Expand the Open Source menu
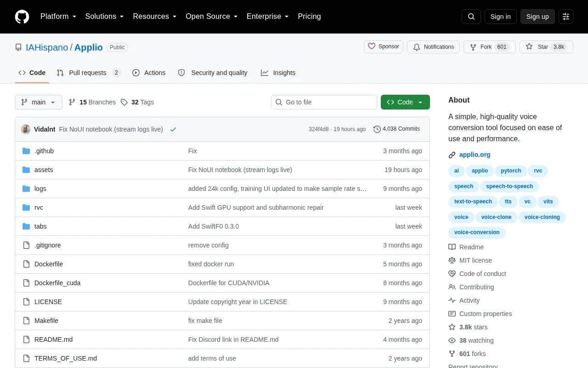Image resolution: width=588 pixels, height=368 pixels. point(212,17)
